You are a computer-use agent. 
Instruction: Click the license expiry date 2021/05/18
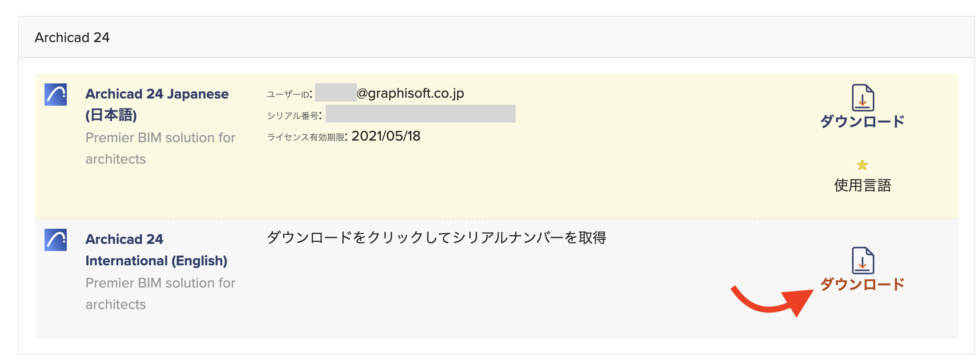click(x=386, y=136)
